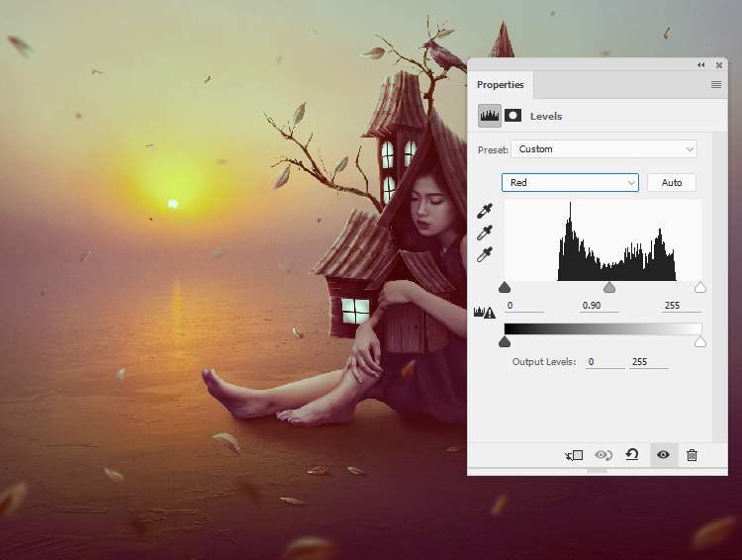Collapse the panel with double-arrow icon
The width and height of the screenshot is (742, 560).
click(x=701, y=65)
